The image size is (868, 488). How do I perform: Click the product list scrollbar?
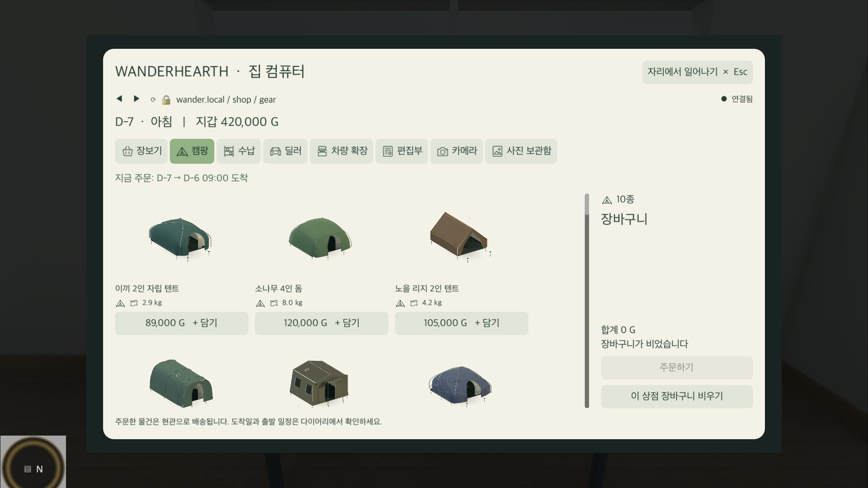coord(587,300)
